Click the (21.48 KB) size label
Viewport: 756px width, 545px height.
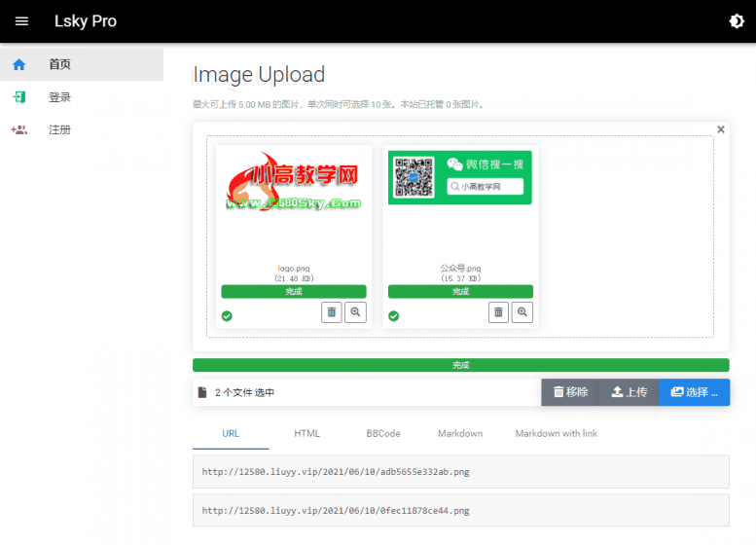click(x=294, y=278)
